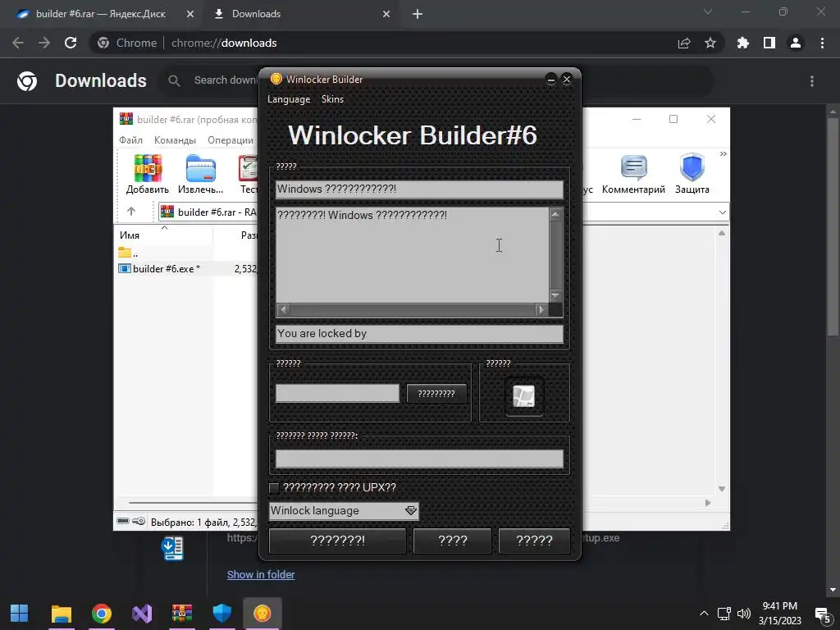
Task: Click Show in folder link
Action: [261, 575]
